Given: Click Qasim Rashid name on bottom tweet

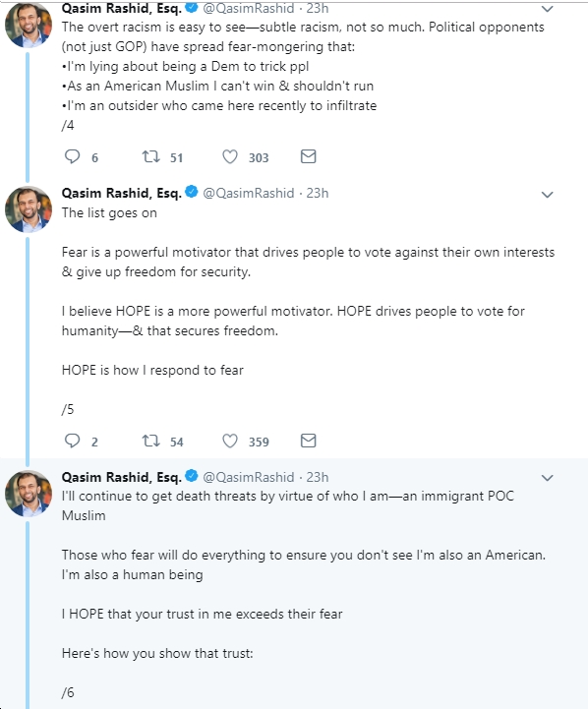Looking at the screenshot, I should (122, 477).
